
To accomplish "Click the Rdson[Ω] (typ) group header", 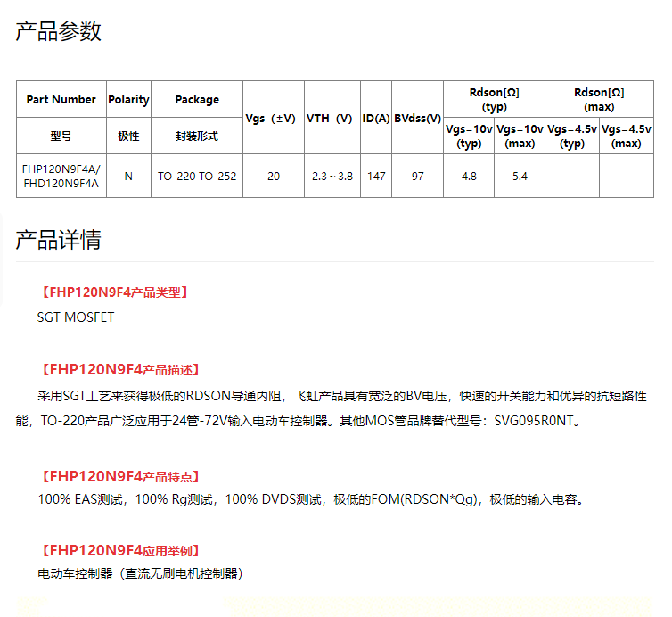I will click(x=494, y=99).
